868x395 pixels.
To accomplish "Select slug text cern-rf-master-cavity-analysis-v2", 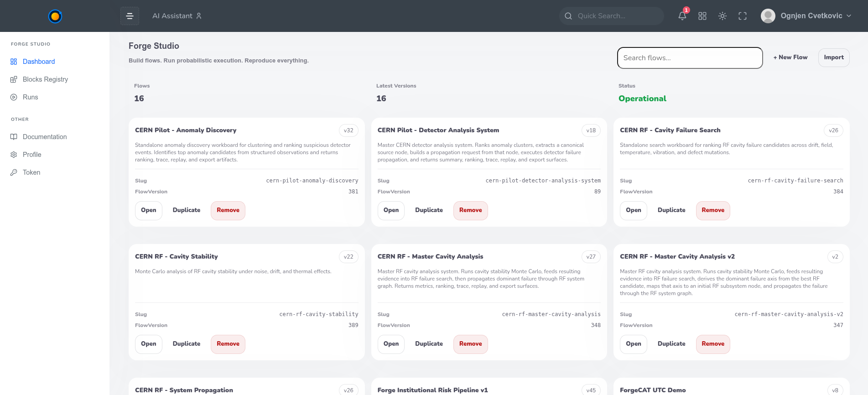I will (789, 314).
